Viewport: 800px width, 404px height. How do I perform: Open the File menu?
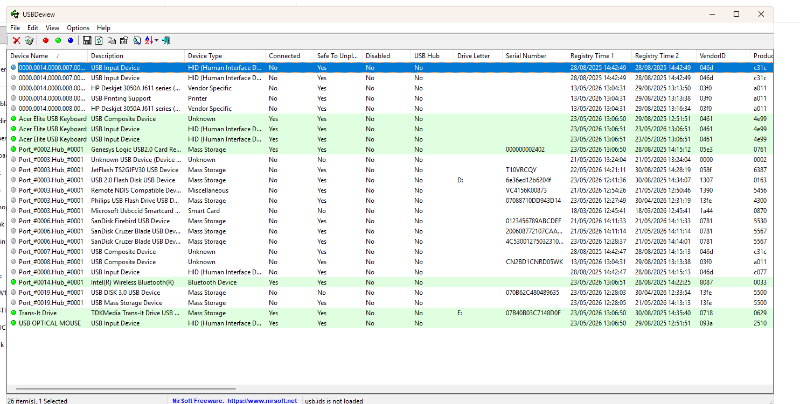pos(15,28)
